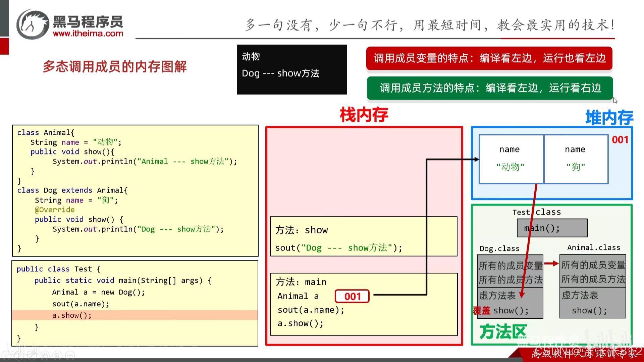Screen dimensions: 644x362
Task: Activate the slideshow zoom magnifier
Action: pyautogui.click(x=57, y=356)
